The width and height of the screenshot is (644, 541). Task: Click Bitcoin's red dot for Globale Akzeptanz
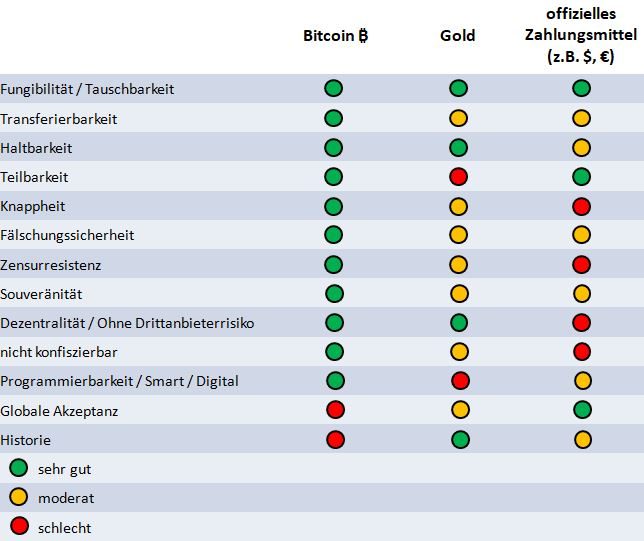pos(335,409)
